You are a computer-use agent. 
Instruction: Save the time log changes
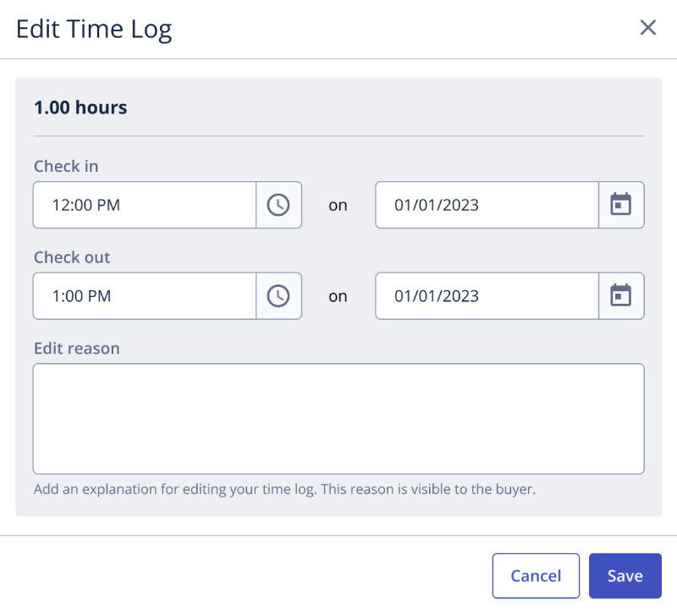tap(625, 576)
